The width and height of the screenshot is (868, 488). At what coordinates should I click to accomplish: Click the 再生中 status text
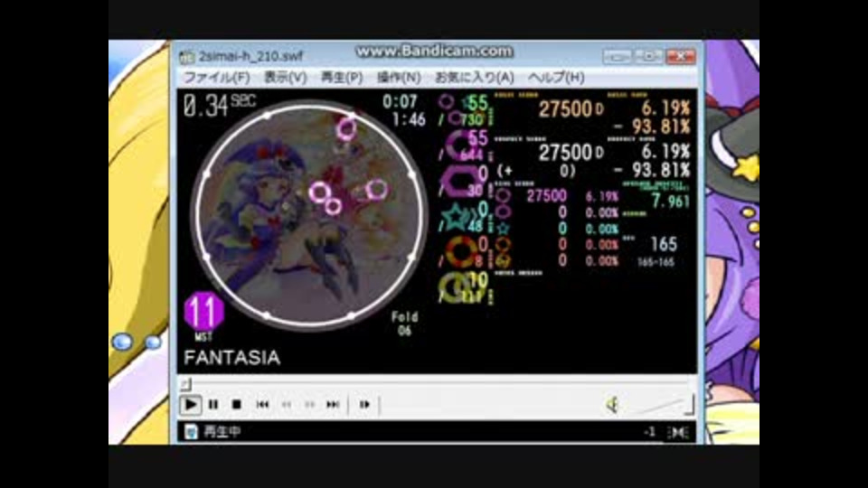coord(222,432)
